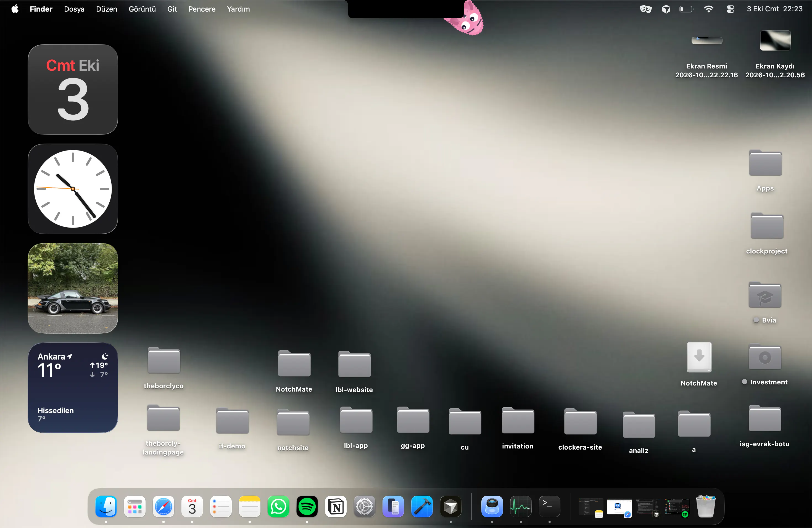Open System Settings gear icon
This screenshot has width=812, height=528.
(x=364, y=506)
